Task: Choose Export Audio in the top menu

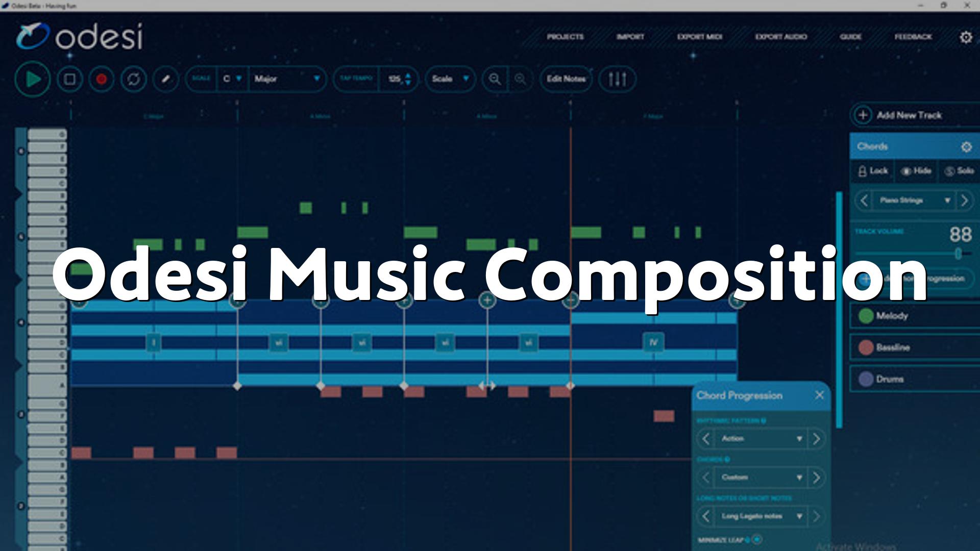Action: (x=781, y=37)
